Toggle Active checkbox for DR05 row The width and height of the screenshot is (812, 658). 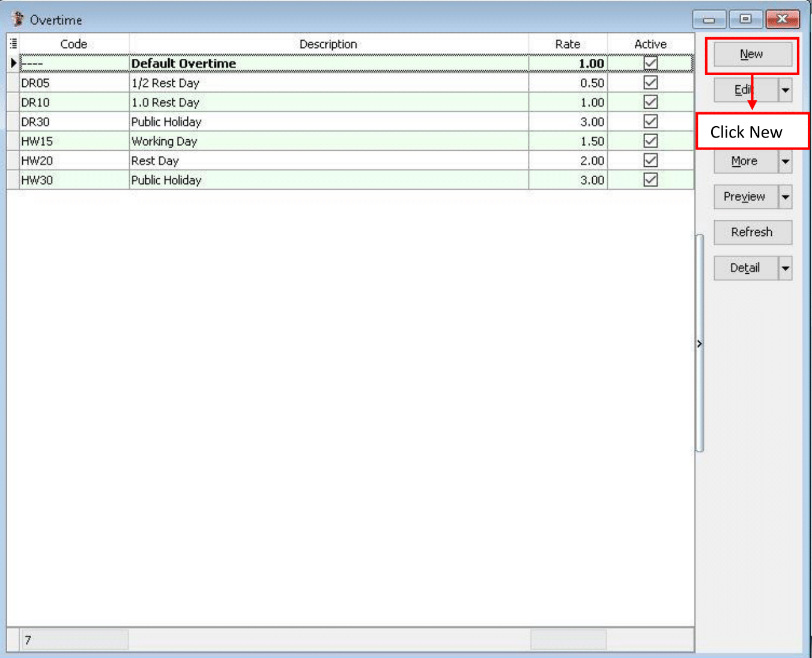coord(650,83)
